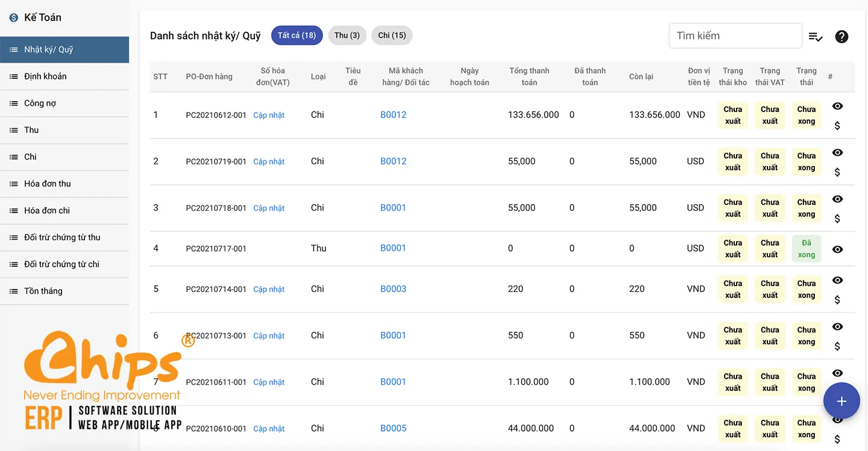Image resolution: width=868 pixels, height=451 pixels.
Task: Click the eye icon for PC20210714-001
Action: [x=837, y=281]
